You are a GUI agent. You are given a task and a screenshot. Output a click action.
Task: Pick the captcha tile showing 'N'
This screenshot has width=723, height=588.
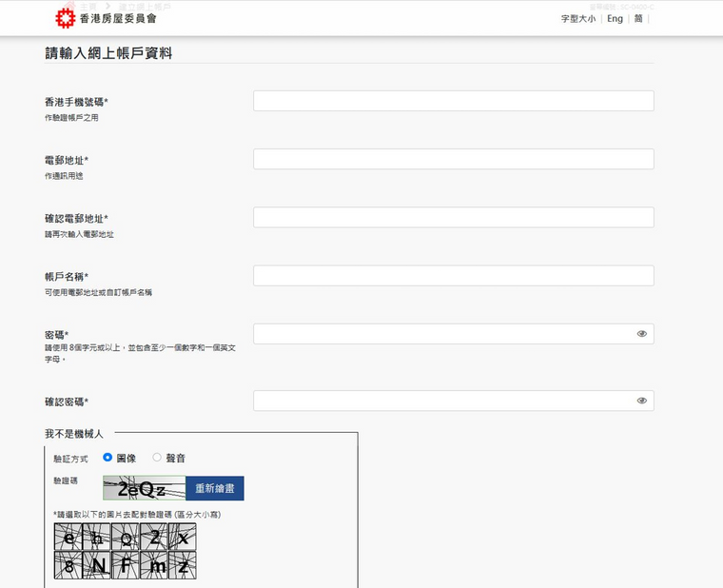(97, 565)
